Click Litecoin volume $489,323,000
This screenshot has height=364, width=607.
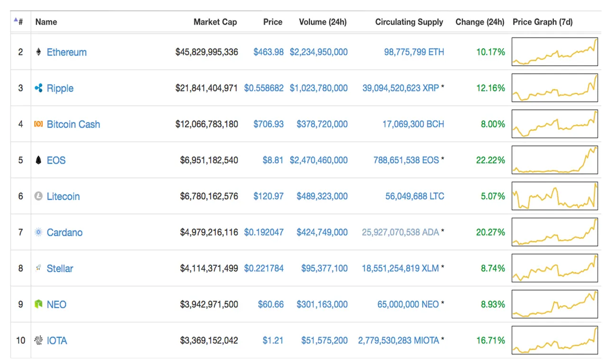point(322,196)
